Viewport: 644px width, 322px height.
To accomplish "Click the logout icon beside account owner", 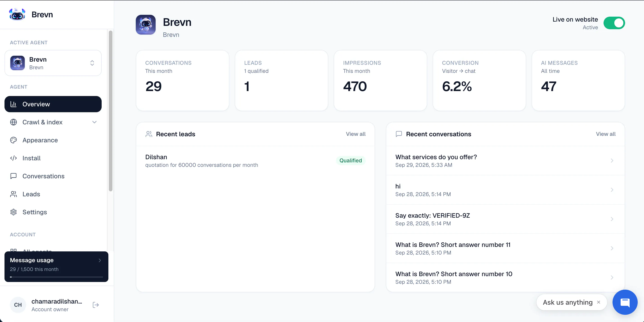I will 96,305.
